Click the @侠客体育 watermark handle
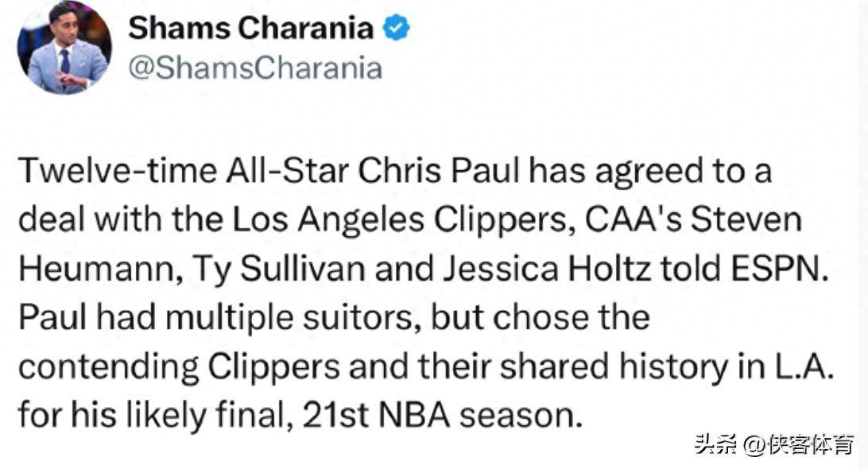 point(798,445)
